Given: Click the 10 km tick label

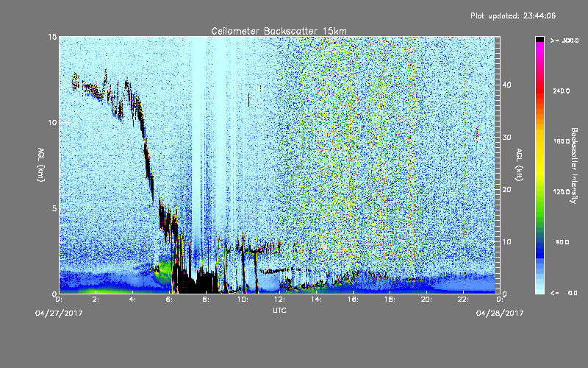Looking at the screenshot, I should tap(52, 122).
